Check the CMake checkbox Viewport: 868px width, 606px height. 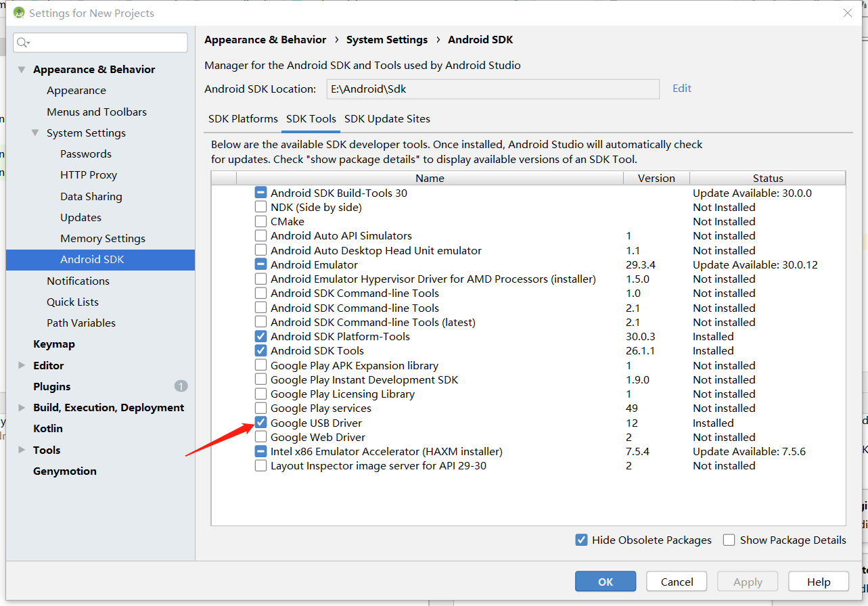tap(260, 221)
